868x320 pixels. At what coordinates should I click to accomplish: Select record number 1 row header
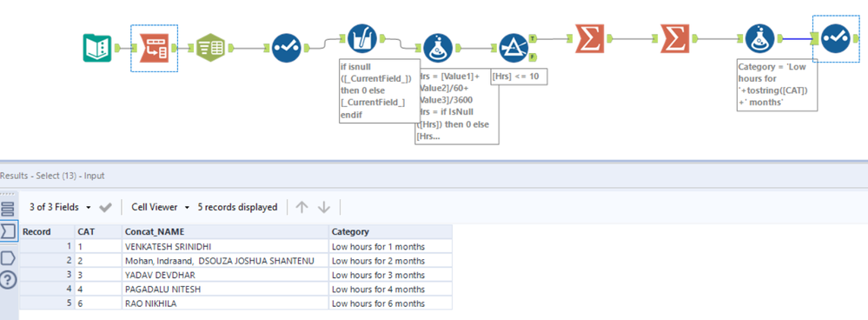tap(47, 246)
